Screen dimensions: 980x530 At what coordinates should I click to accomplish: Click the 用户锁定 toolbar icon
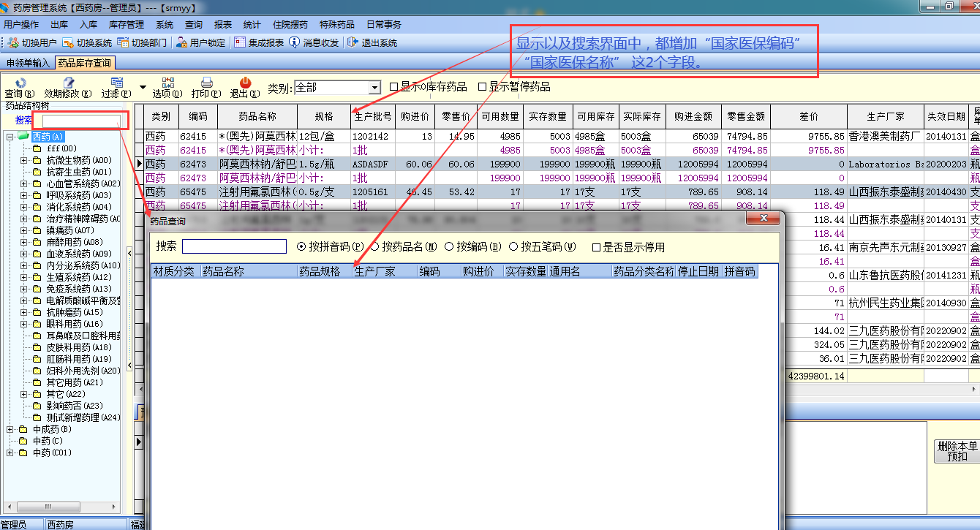click(x=182, y=43)
